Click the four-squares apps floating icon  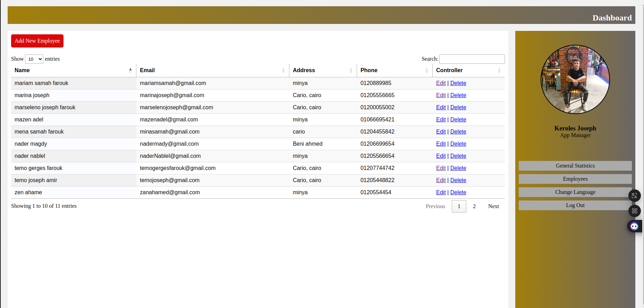(x=634, y=211)
